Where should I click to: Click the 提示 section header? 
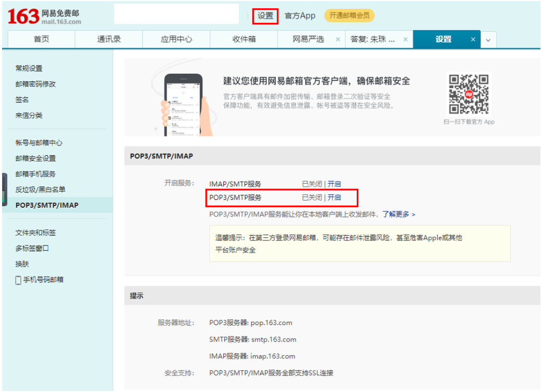(137, 296)
